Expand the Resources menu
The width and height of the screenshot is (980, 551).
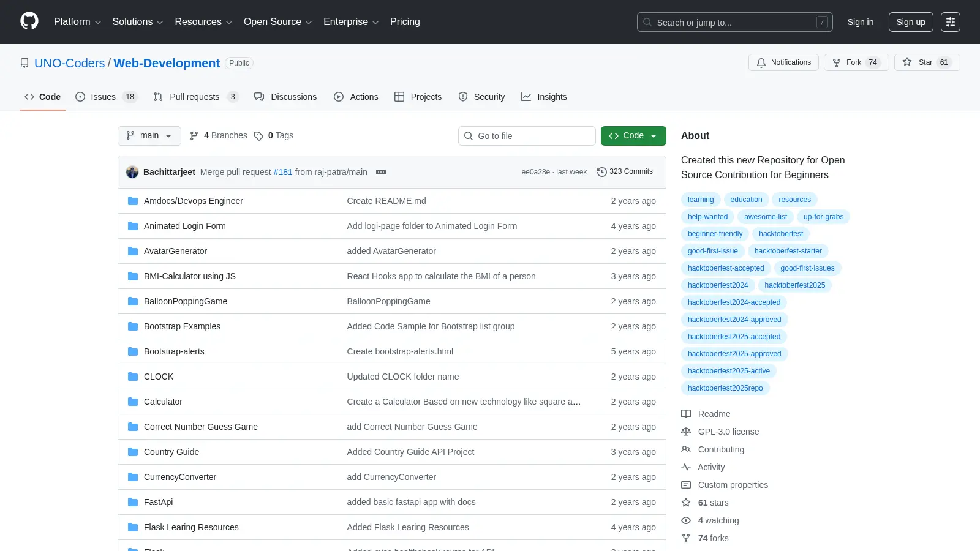(203, 22)
